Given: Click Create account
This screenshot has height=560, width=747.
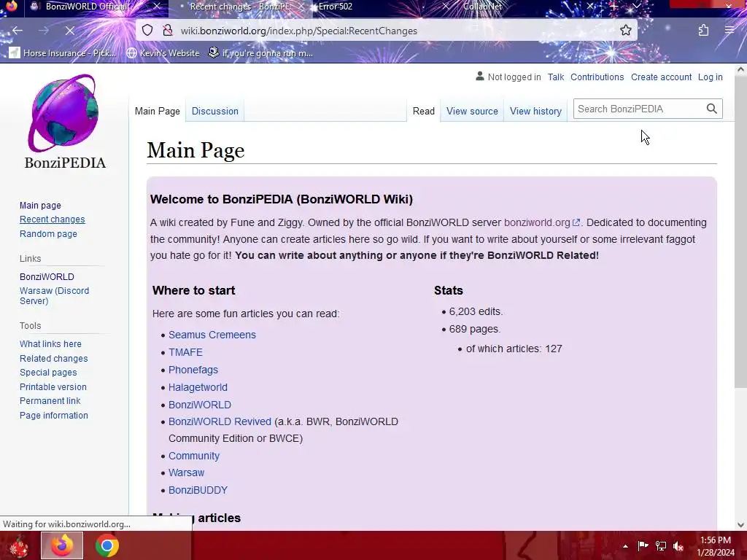Looking at the screenshot, I should tap(661, 77).
